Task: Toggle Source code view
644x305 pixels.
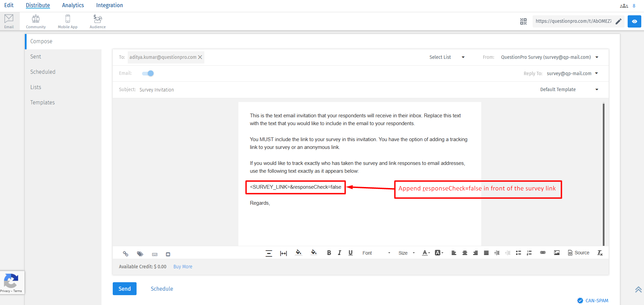Action: [x=578, y=253]
